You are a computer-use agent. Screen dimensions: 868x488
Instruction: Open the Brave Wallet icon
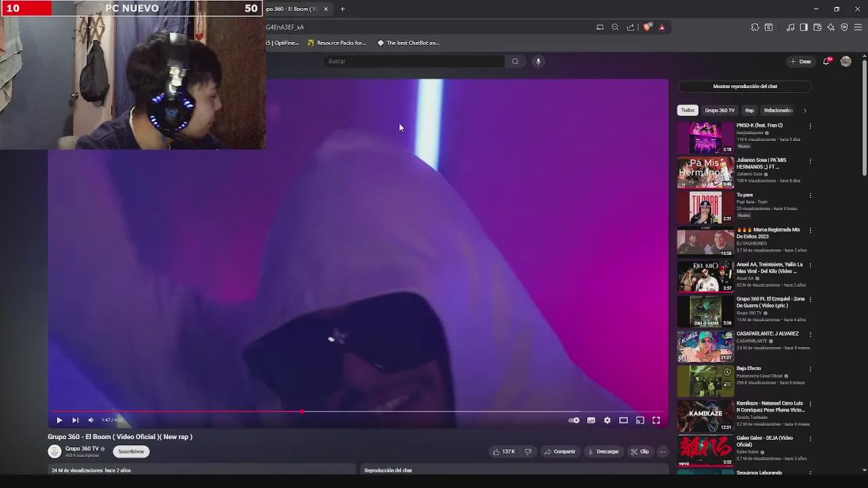817,27
